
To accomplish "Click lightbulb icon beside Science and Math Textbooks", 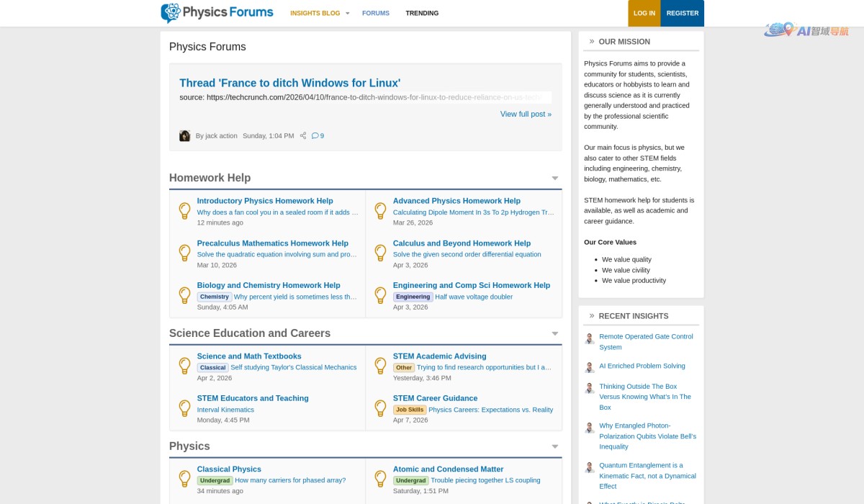I will click(x=184, y=366).
